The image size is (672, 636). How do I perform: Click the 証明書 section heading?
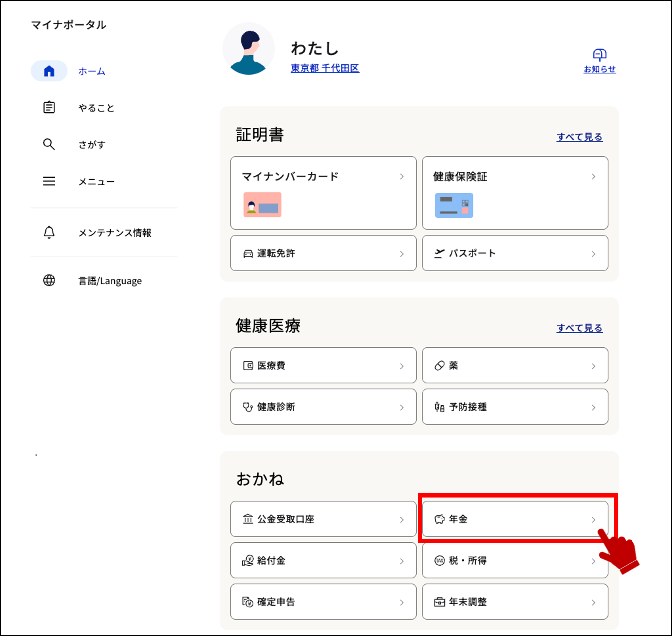tap(259, 135)
